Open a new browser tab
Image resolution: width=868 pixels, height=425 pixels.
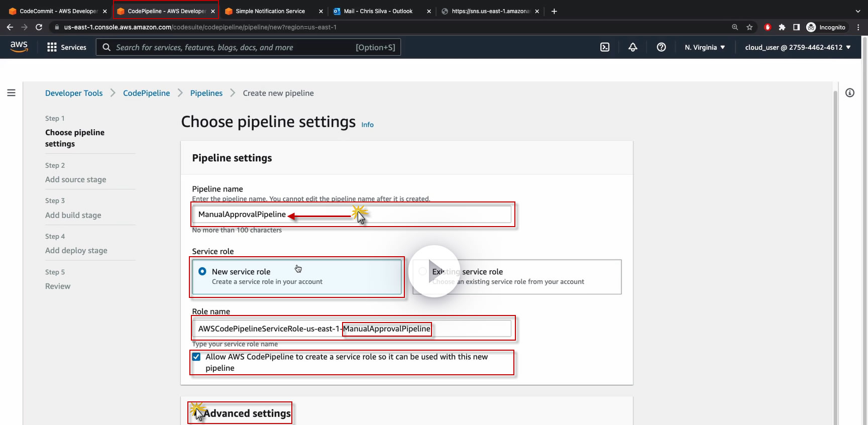[554, 11]
